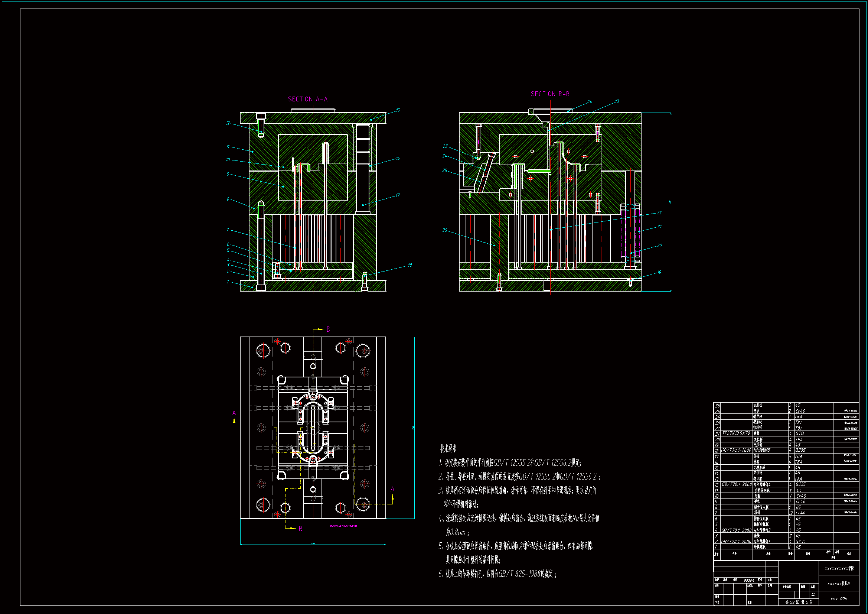868x614 pixels.
Task: Click row 26 number in the parts list
Action: click(x=717, y=406)
